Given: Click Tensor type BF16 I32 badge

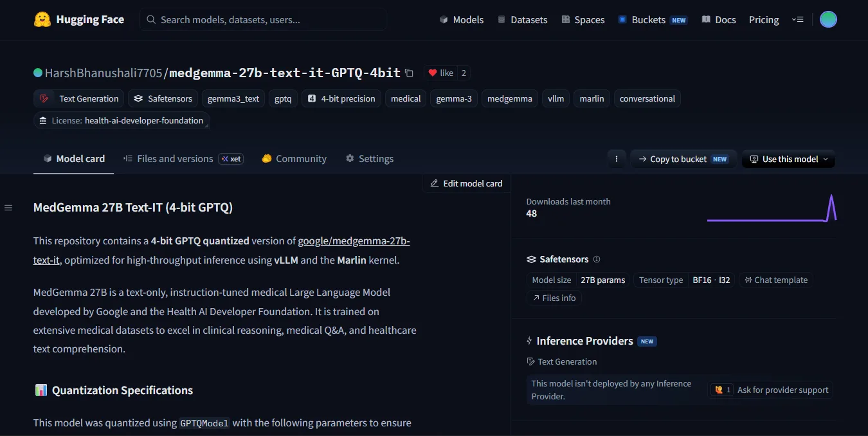Looking at the screenshot, I should point(684,280).
